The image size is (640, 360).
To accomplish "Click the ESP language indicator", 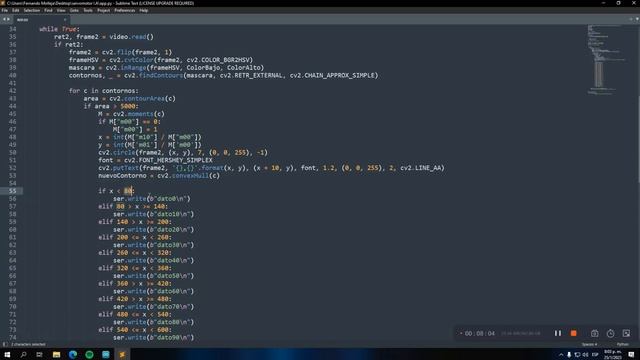I will pos(595,354).
